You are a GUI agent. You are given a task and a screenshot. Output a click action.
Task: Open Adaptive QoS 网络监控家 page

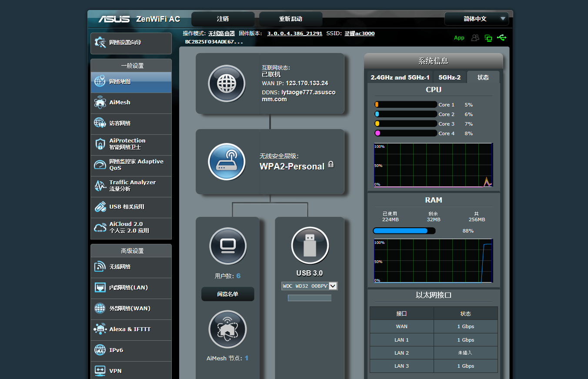[131, 165]
